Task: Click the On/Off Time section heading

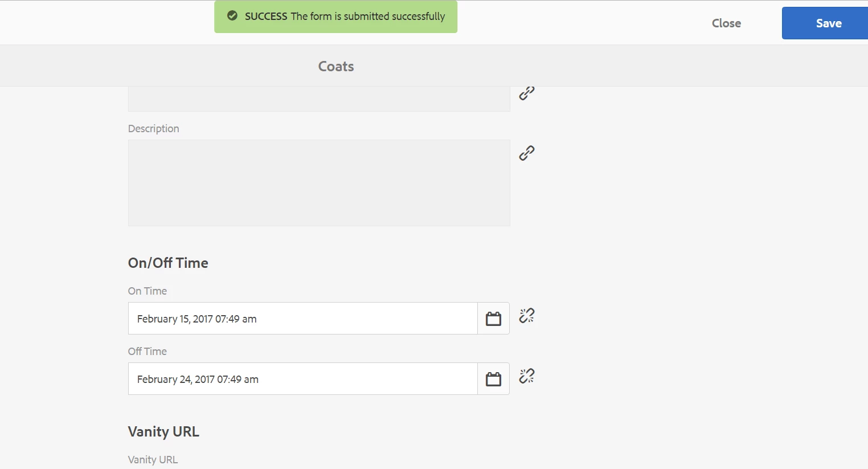Action: 168,263
